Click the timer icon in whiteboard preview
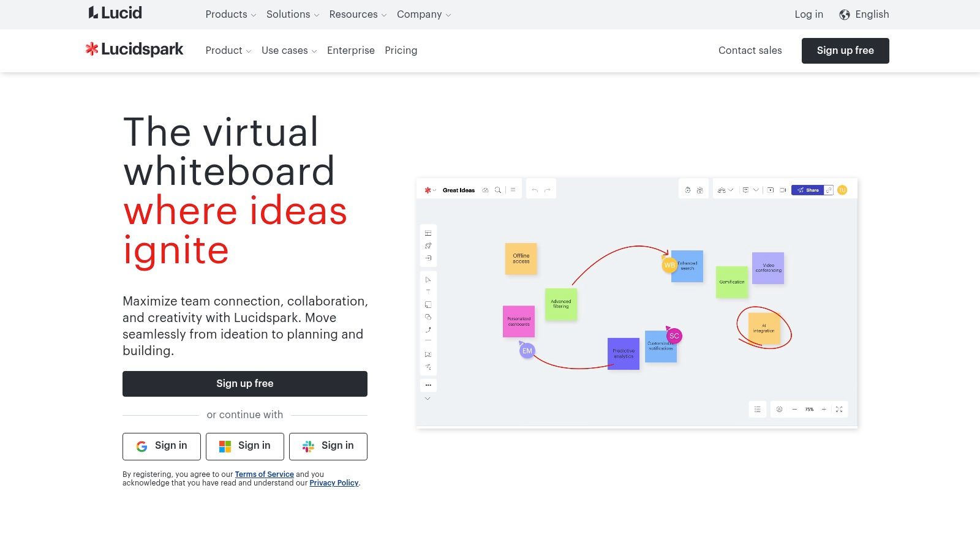980x551 pixels. coord(688,190)
